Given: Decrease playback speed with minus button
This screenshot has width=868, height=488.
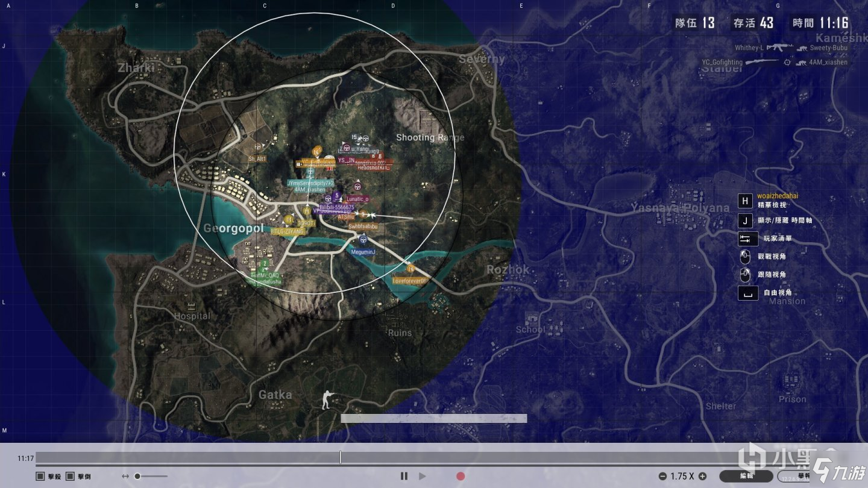Looking at the screenshot, I should 662,476.
